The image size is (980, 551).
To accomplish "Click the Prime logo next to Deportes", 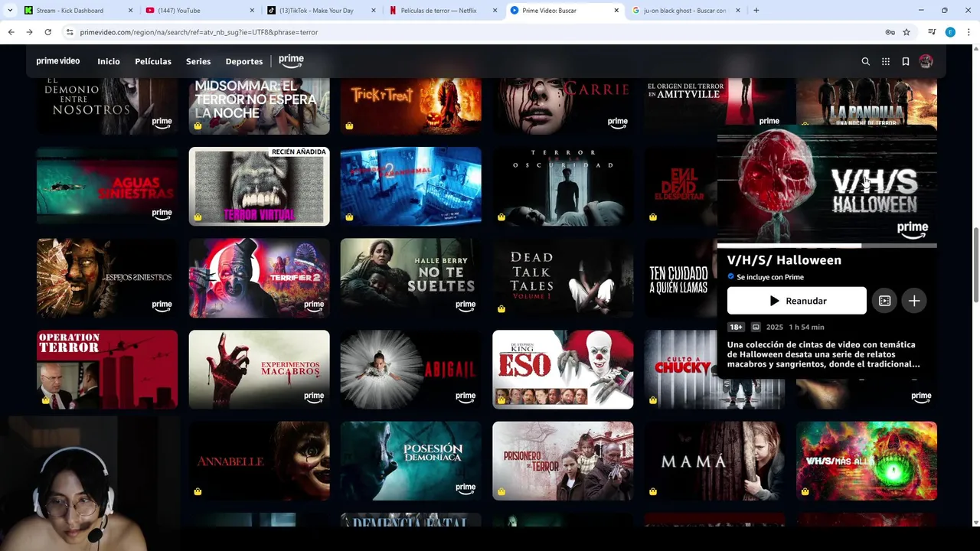I will click(x=291, y=60).
